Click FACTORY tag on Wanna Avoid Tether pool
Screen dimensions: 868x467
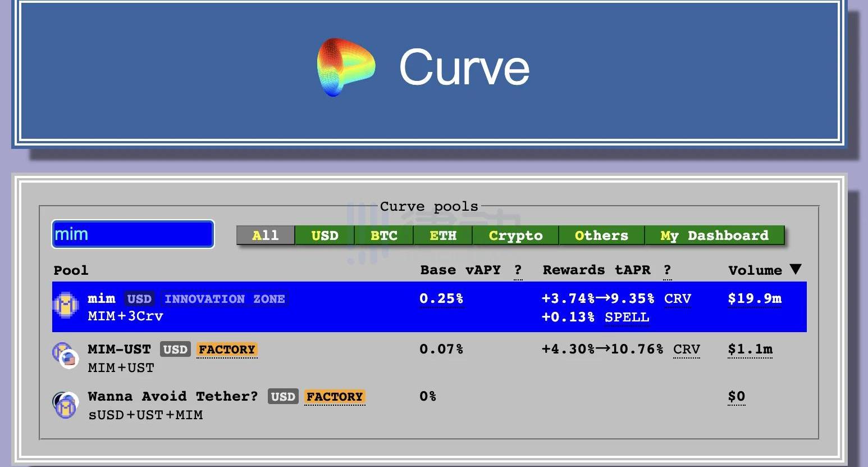coord(335,397)
